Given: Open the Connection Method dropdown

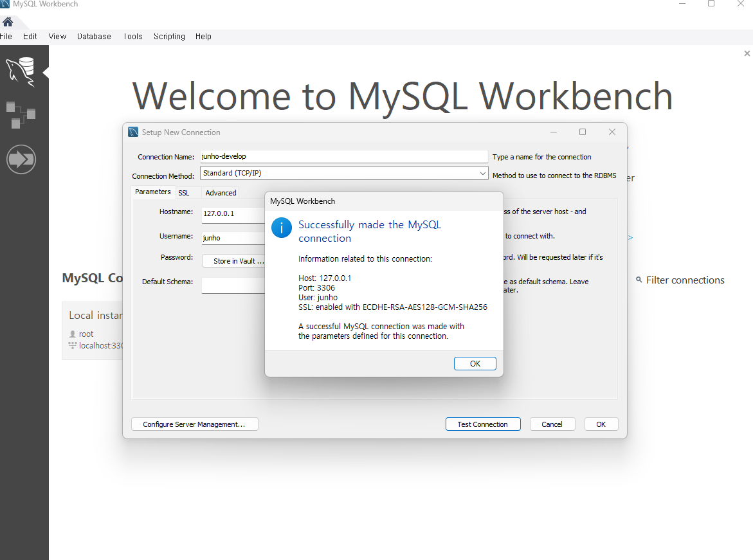Looking at the screenshot, I should click(482, 173).
